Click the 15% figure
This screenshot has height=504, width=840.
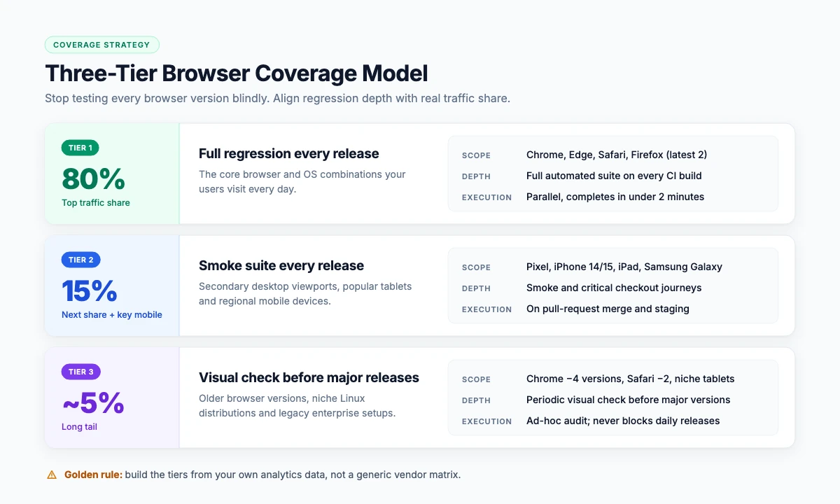[90, 291]
